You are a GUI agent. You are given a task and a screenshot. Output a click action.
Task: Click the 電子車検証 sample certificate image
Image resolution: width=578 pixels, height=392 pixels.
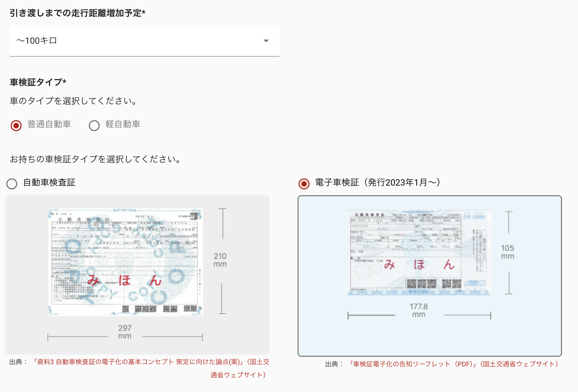point(419,252)
